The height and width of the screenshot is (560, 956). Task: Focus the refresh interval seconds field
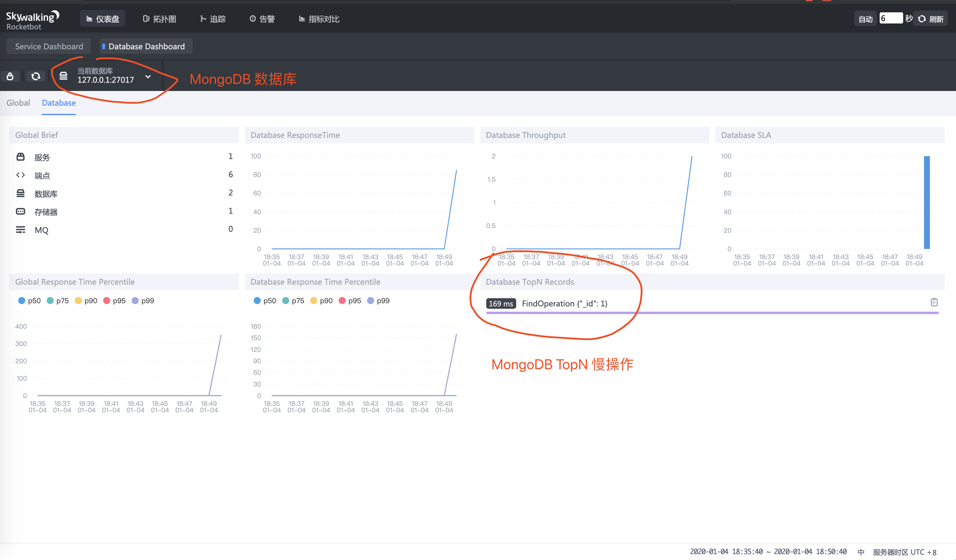coord(891,18)
